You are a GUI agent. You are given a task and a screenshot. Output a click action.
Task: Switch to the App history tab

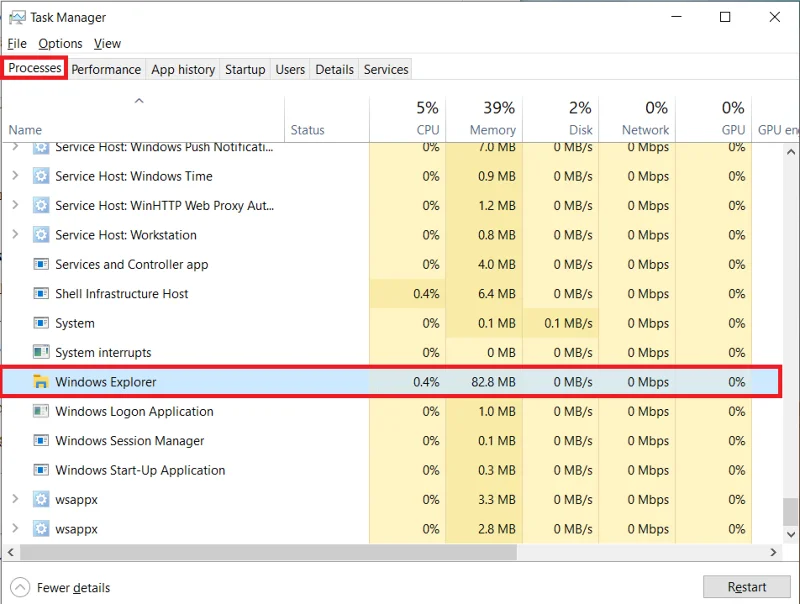pos(183,69)
